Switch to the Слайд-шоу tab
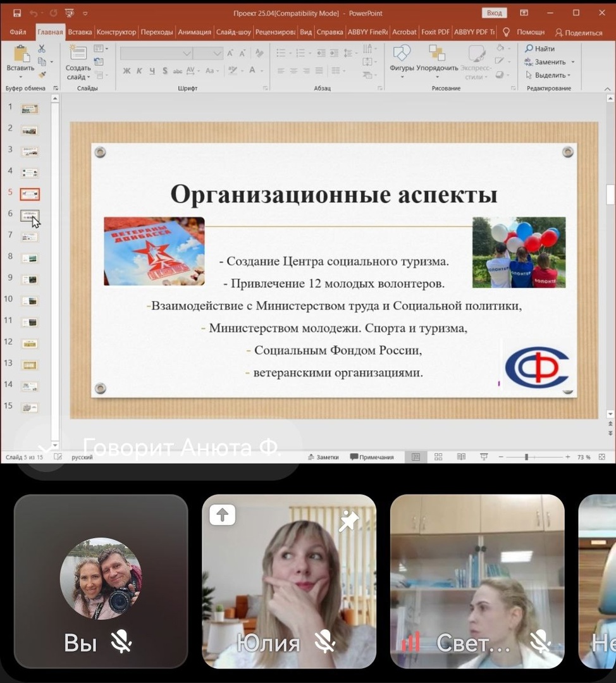The image size is (616, 683). (x=233, y=32)
